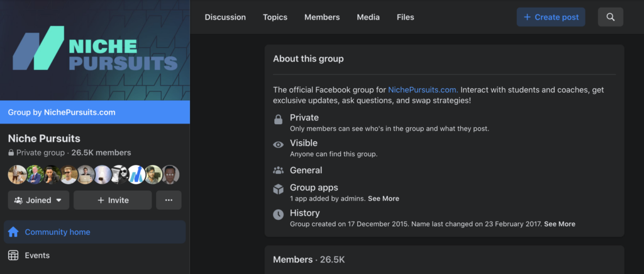This screenshot has width=644, height=274.
Task: Click the Niche Pursuits cover banner image
Action: pos(95,50)
